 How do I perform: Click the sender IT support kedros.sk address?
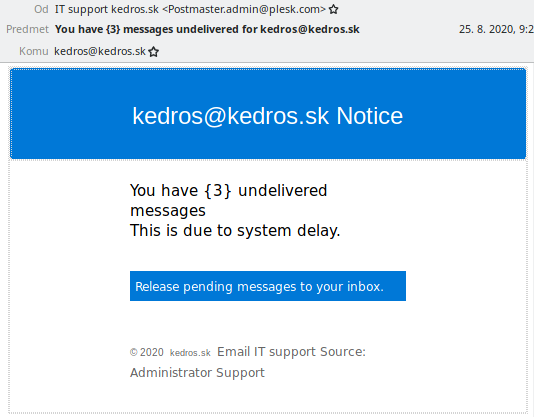(x=190, y=9)
